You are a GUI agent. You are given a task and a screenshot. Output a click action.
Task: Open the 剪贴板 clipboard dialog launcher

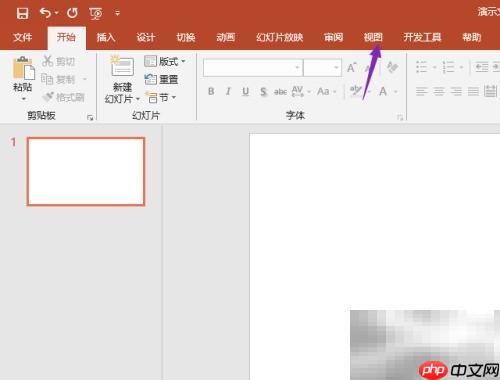click(x=90, y=117)
